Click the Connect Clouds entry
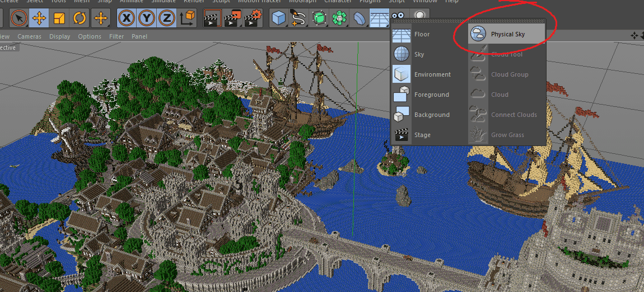The width and height of the screenshot is (644, 292). click(506, 115)
